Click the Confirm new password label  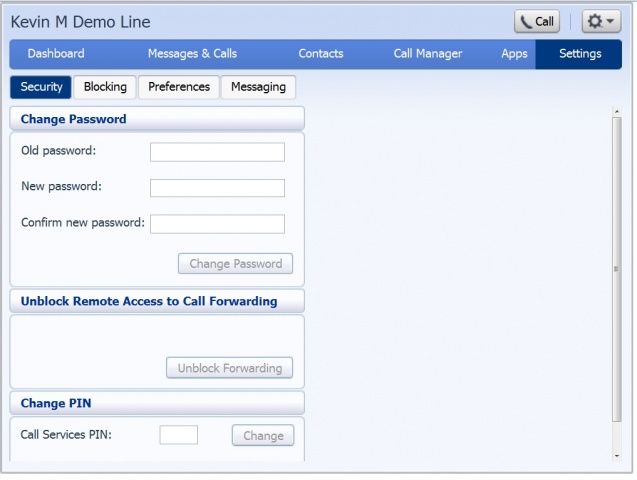tap(83, 223)
